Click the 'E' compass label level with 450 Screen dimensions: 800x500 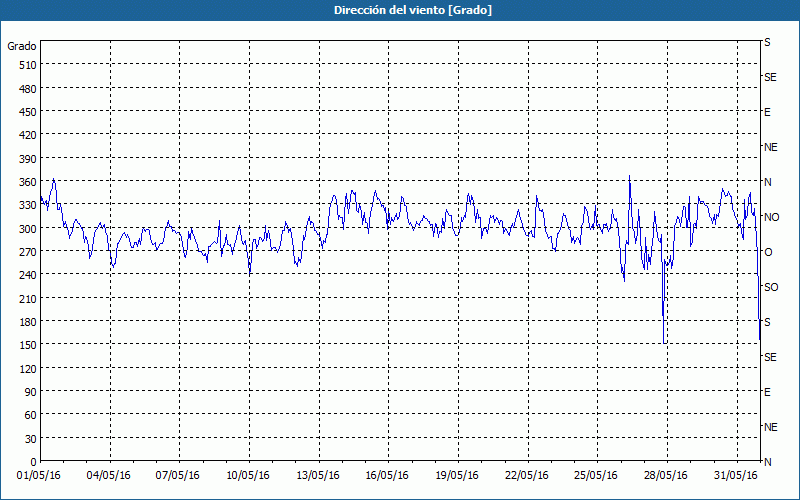coord(767,112)
